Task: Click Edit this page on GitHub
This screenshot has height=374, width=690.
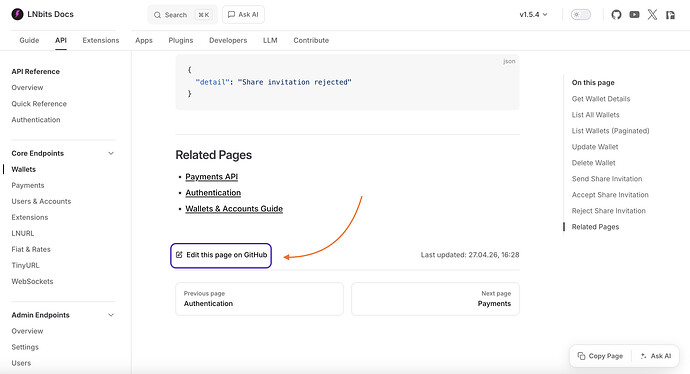Action: click(221, 255)
